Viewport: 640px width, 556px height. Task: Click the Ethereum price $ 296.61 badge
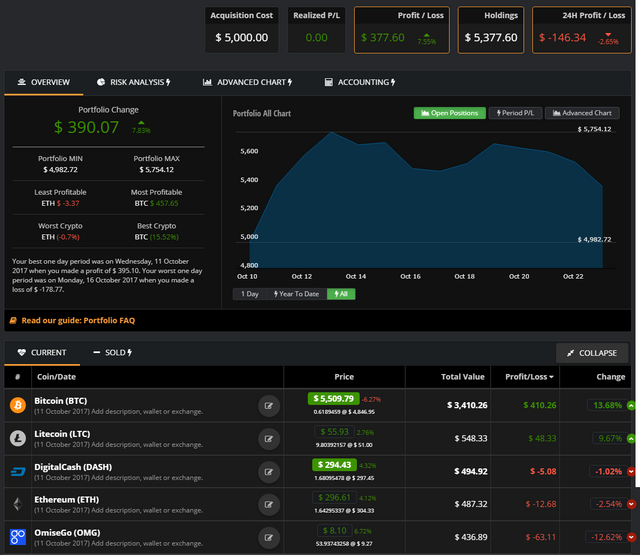tap(334, 497)
